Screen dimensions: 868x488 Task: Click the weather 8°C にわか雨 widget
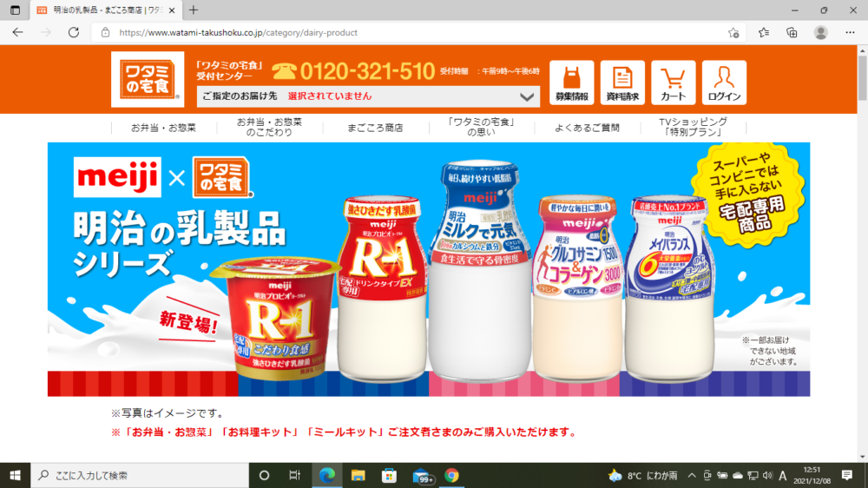coord(642,475)
